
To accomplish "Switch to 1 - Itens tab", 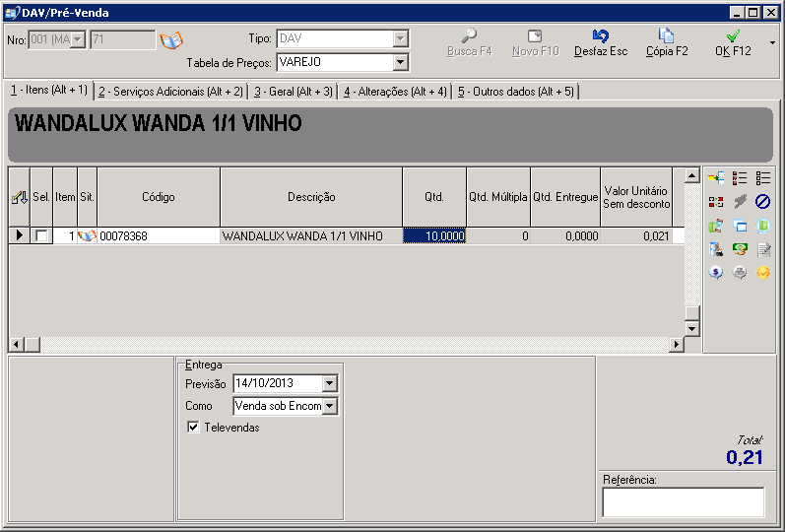I will click(49, 91).
